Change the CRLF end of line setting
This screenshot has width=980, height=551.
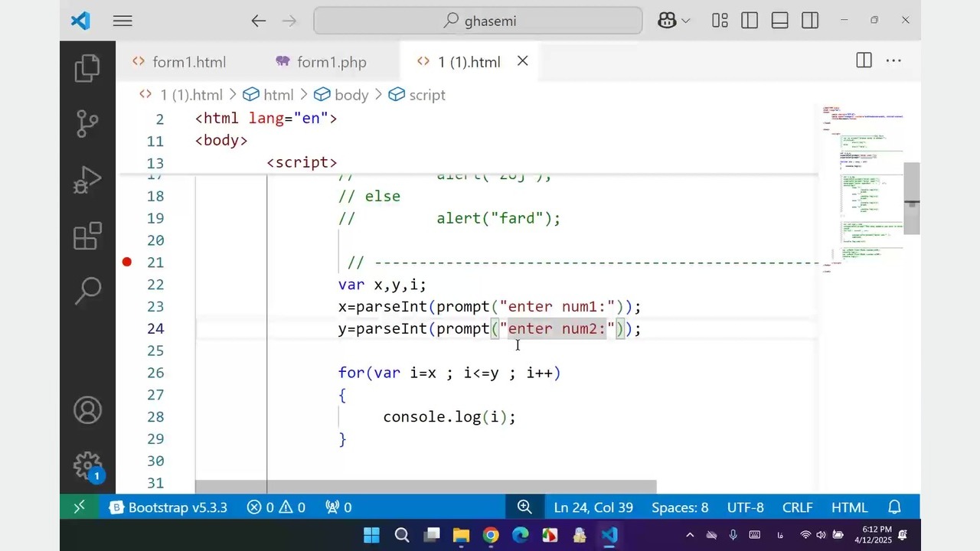(x=797, y=507)
